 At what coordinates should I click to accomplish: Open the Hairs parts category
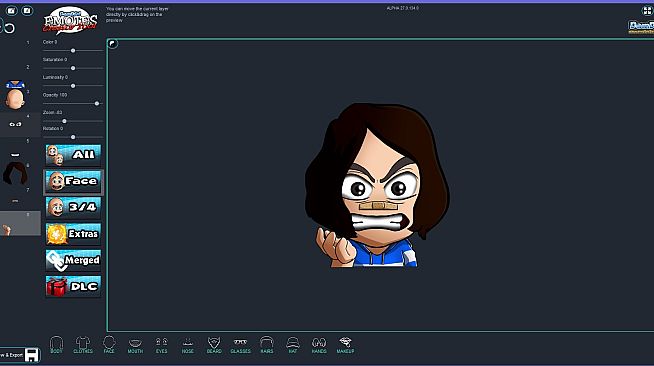coord(267,345)
